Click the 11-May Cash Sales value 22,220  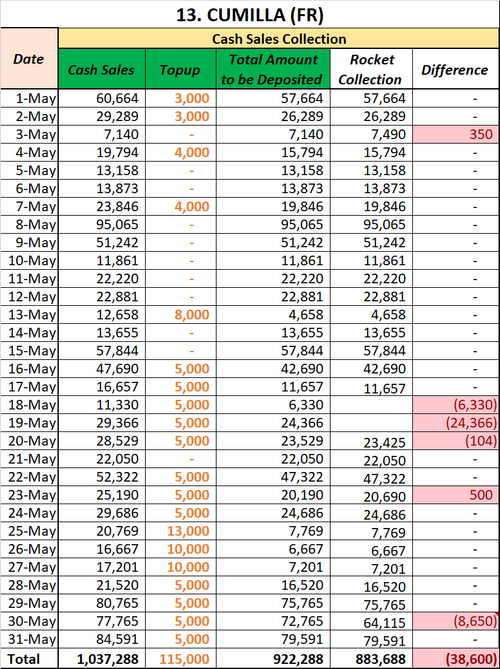coord(117,279)
